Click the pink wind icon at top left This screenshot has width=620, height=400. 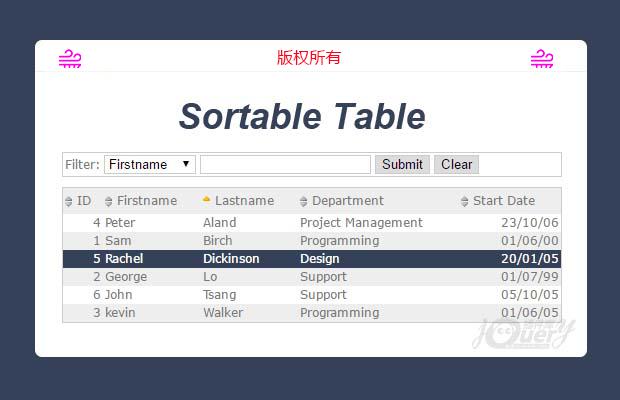(x=70, y=59)
